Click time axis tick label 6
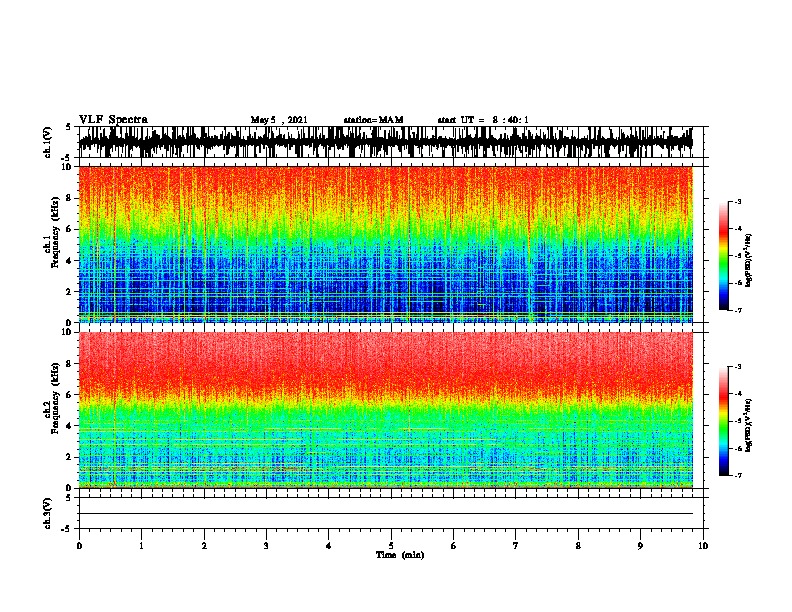Viewport: 792px width, 612px height. click(x=454, y=546)
